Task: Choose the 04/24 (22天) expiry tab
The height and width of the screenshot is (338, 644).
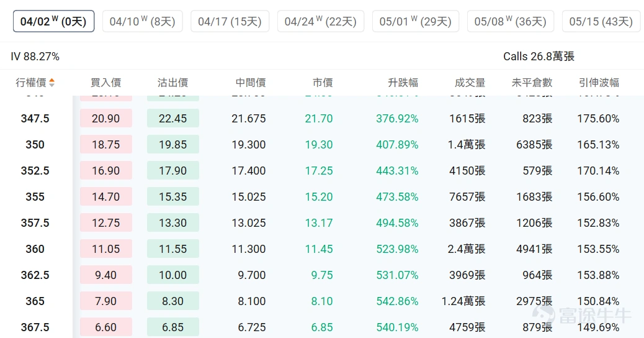Action: click(321, 21)
